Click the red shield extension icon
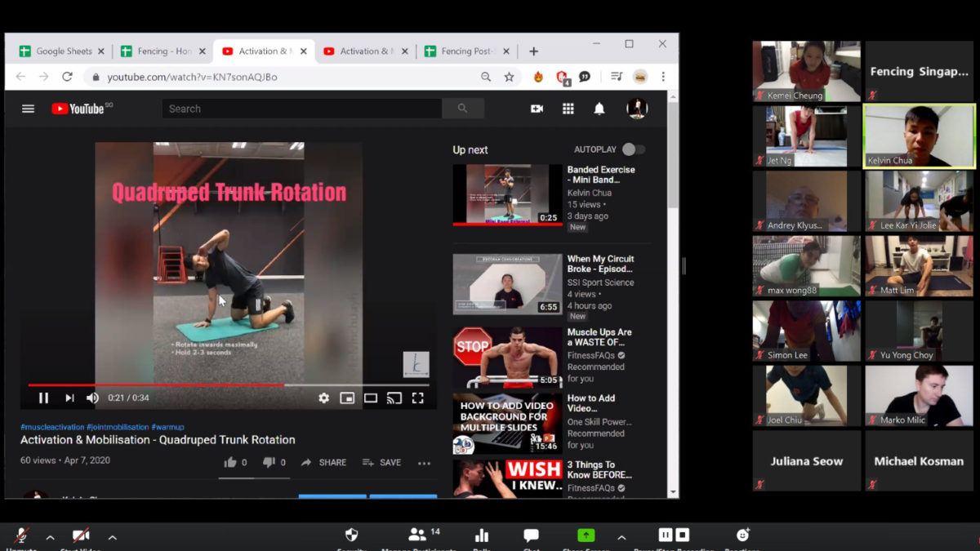980x551 pixels. [562, 78]
